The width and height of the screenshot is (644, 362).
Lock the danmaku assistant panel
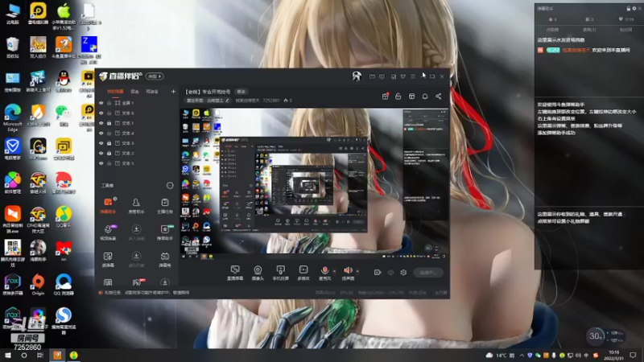click(628, 8)
